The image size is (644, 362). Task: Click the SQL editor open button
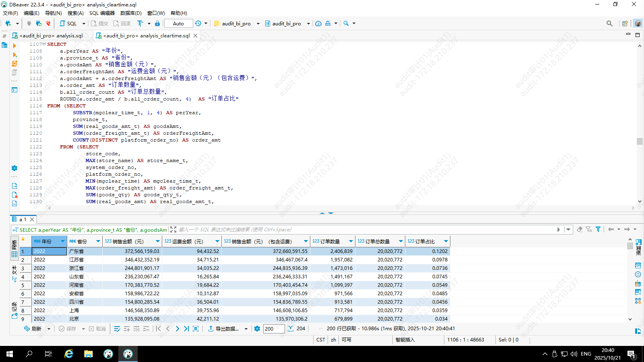68,23
